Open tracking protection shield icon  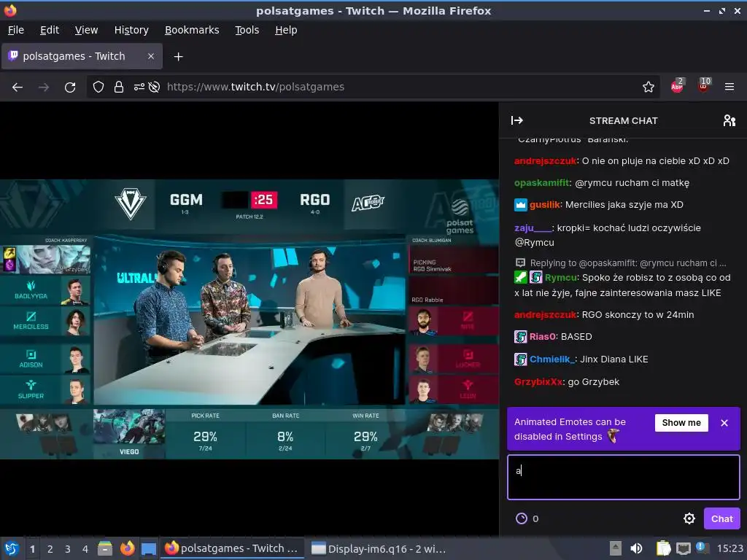(x=98, y=87)
